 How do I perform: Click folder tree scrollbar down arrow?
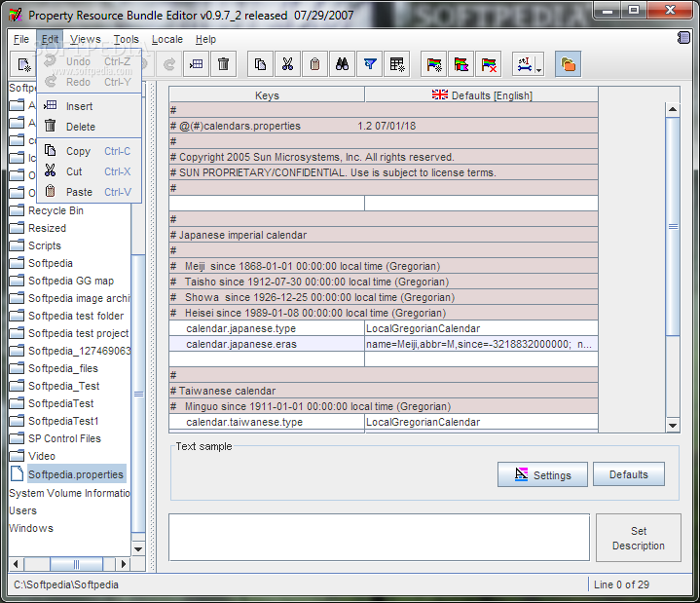[138, 549]
